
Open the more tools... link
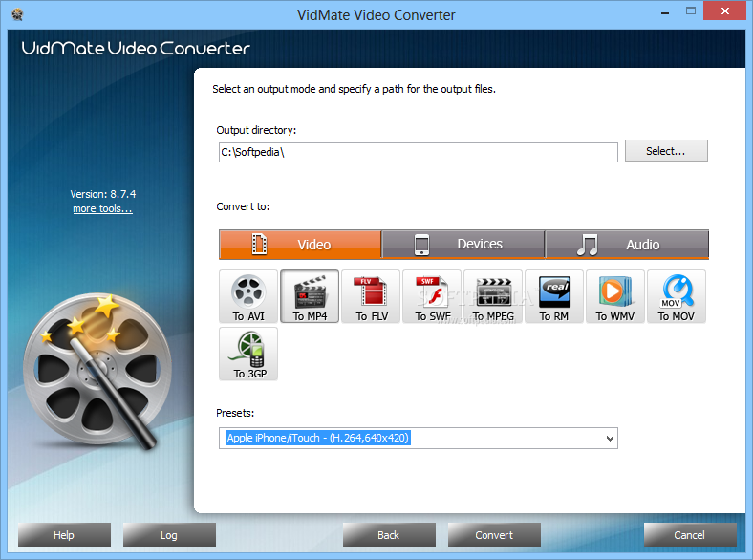pos(102,208)
